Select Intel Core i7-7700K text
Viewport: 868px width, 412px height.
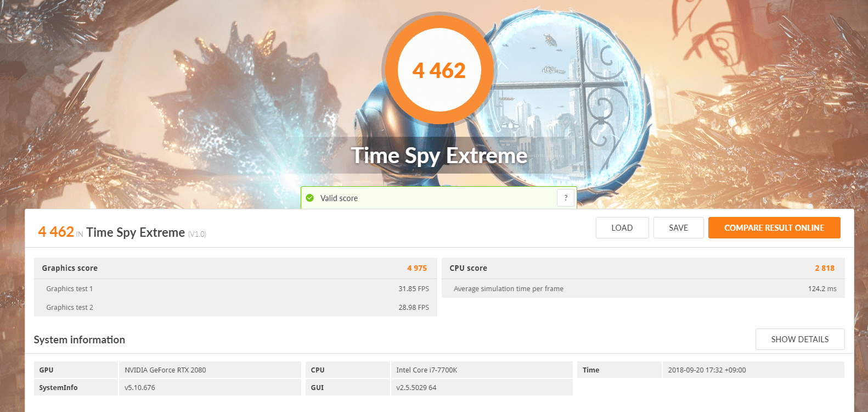coord(427,370)
